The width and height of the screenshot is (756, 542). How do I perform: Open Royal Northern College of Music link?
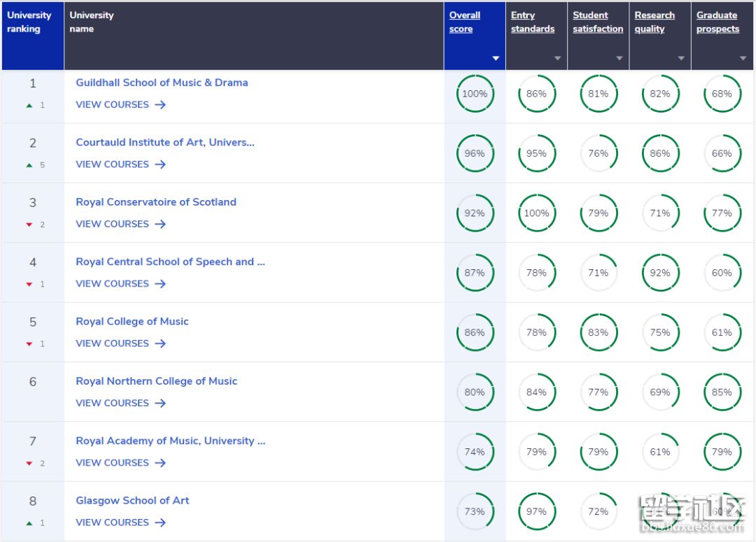point(156,381)
